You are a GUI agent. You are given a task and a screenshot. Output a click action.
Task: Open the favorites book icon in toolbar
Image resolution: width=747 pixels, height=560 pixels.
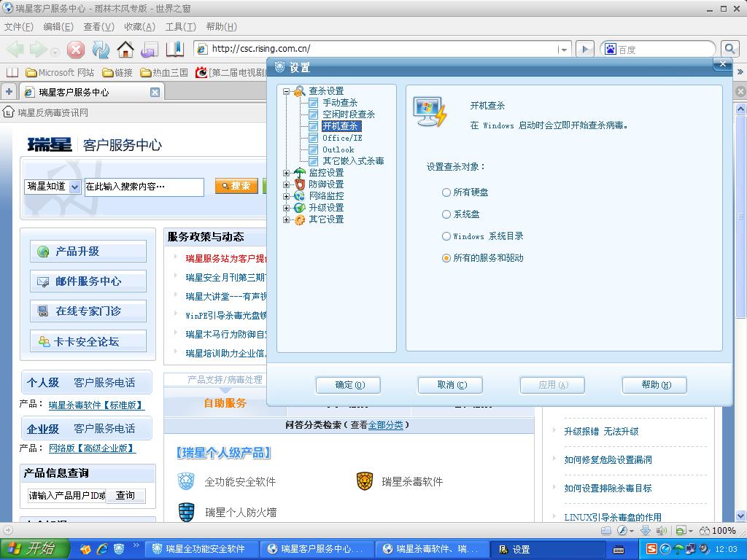point(175,49)
